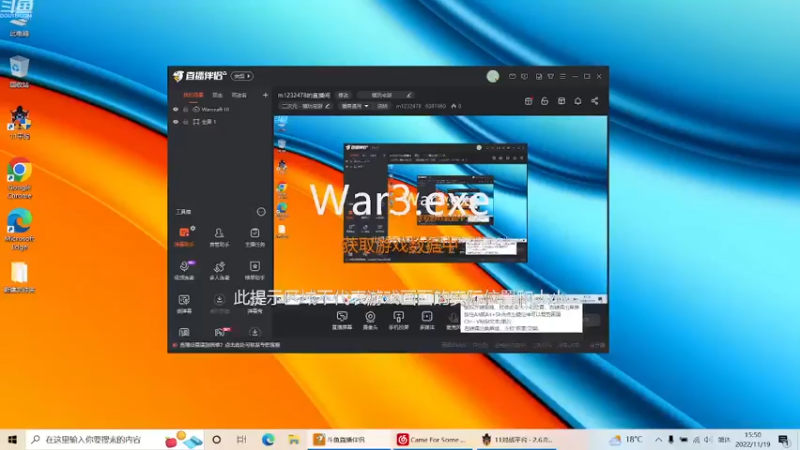Add 直播屏幕 screen capture source
The width and height of the screenshot is (800, 450).
tap(342, 320)
